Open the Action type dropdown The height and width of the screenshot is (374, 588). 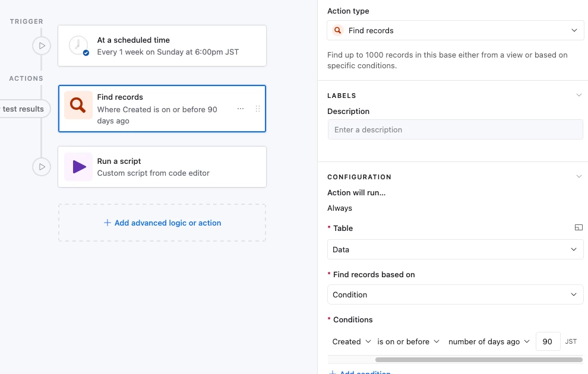[x=455, y=30]
